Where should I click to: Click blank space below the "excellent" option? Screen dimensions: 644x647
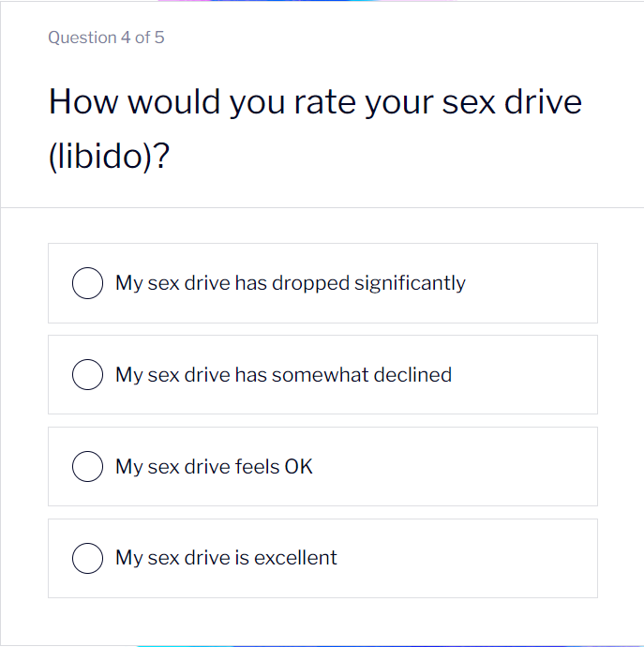322,621
